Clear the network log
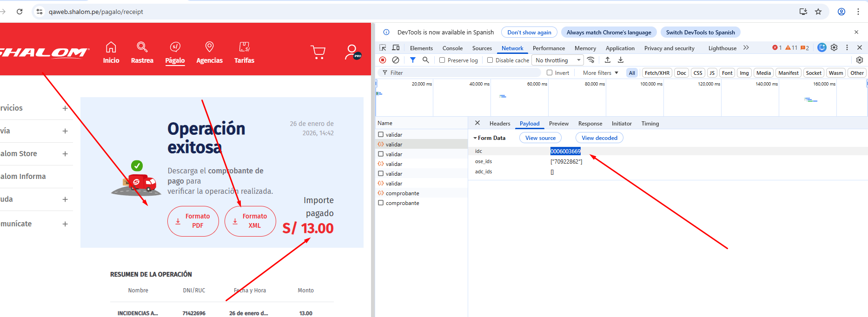 396,60
